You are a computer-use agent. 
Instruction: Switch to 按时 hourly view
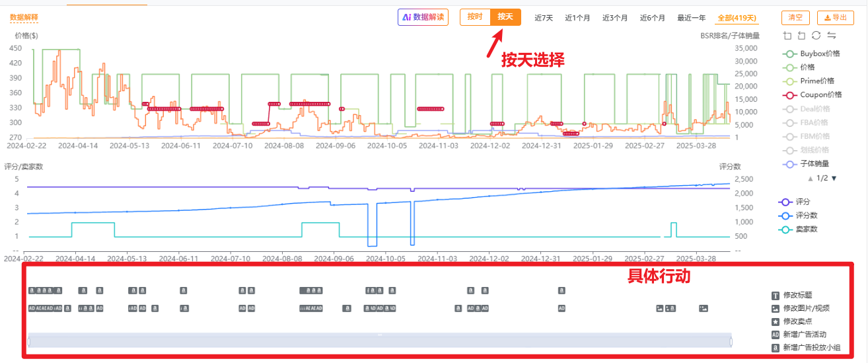coord(475,17)
